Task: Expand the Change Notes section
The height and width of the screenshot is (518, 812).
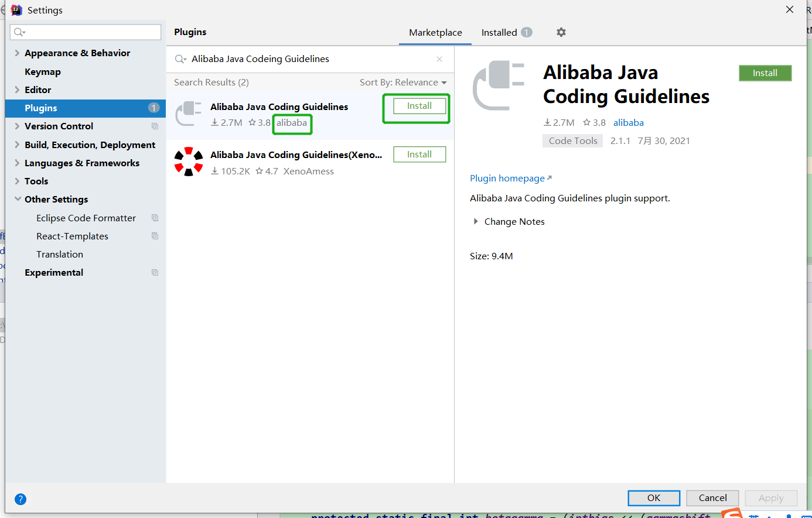Action: [476, 222]
